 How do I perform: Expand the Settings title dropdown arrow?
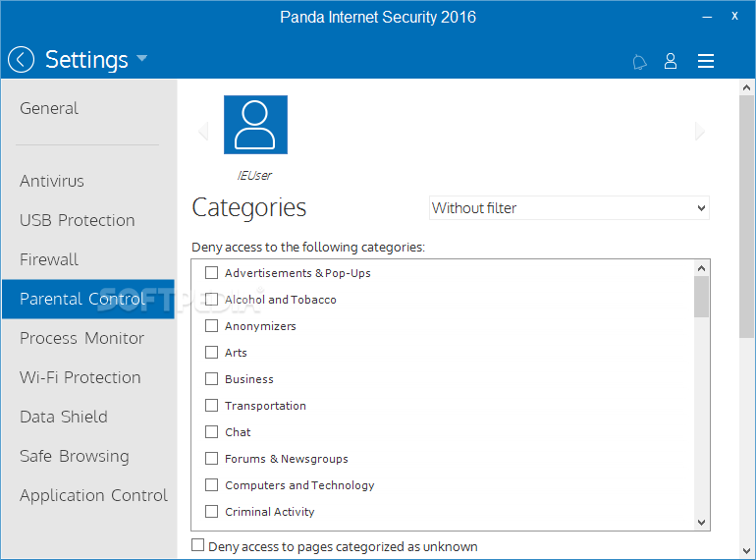[x=141, y=58]
